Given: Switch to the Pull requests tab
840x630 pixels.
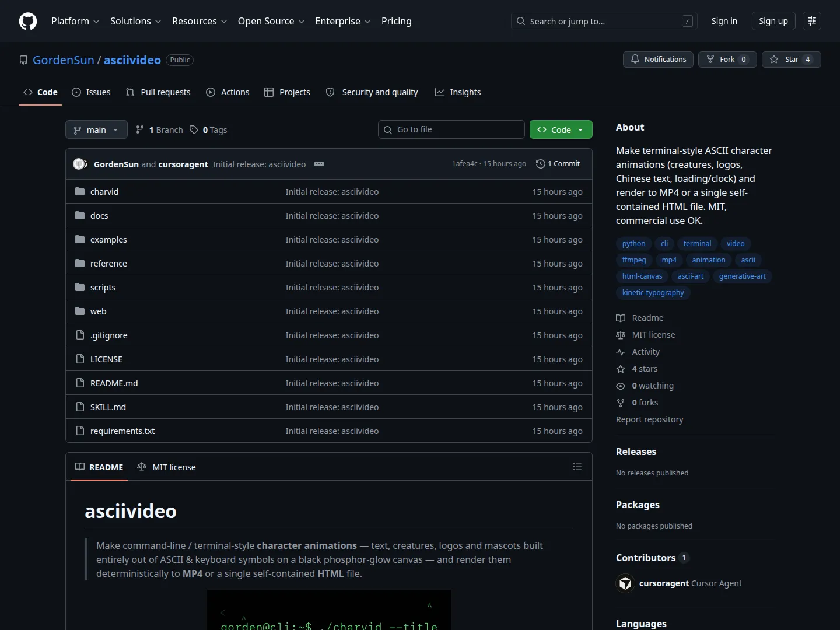Looking at the screenshot, I should (x=158, y=92).
